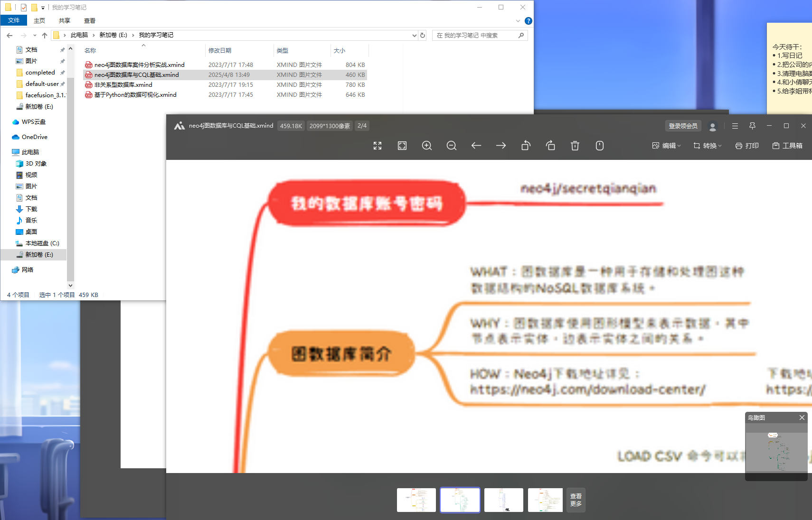
Task: Open the 文件 tab in Explorer
Action: 14,20
